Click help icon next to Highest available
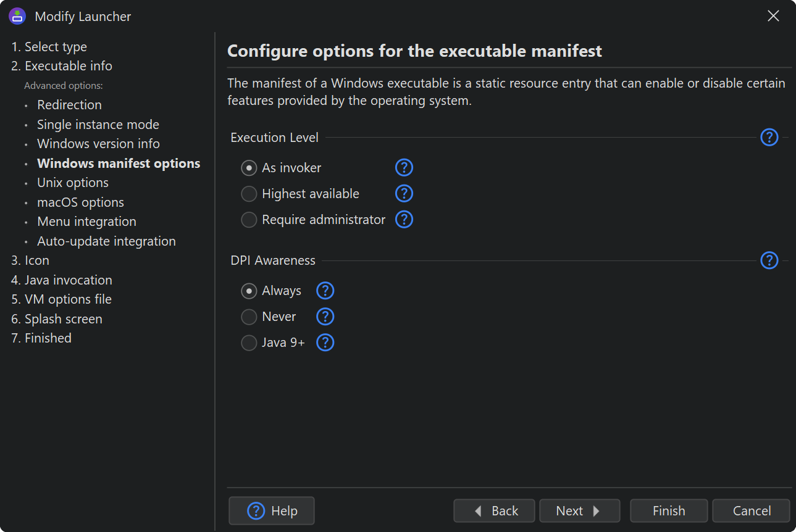The height and width of the screenshot is (532, 796). tap(404, 193)
